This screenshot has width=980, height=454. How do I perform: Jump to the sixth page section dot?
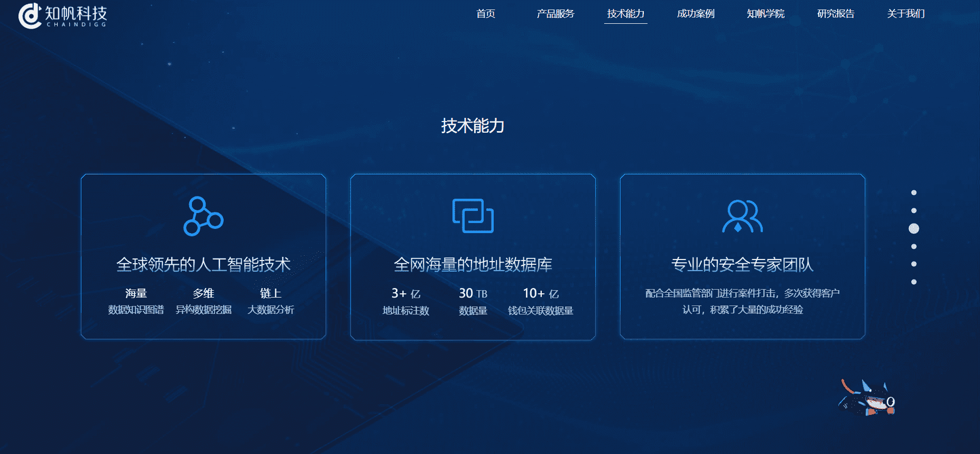(914, 282)
